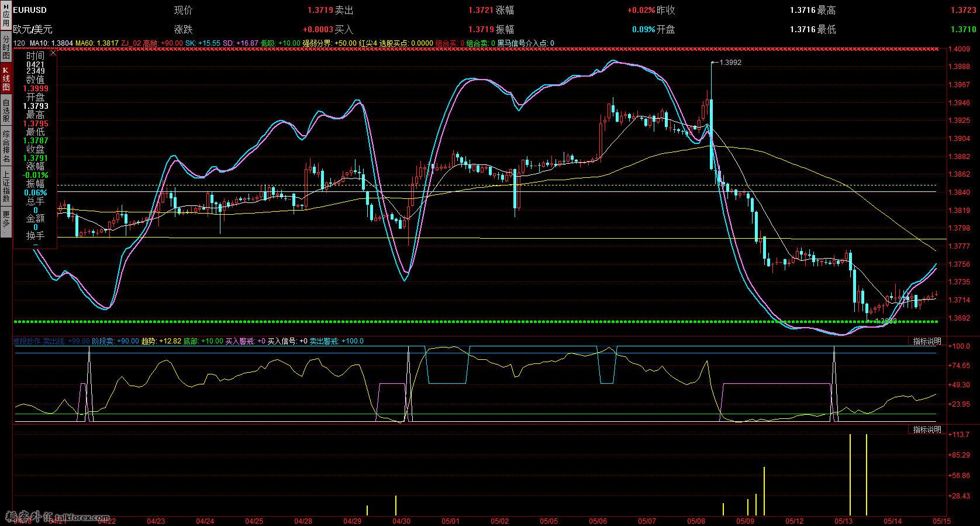Open 指标说明 button for the bottom indicator pane
The image size is (980, 526).
pyautogui.click(x=927, y=429)
